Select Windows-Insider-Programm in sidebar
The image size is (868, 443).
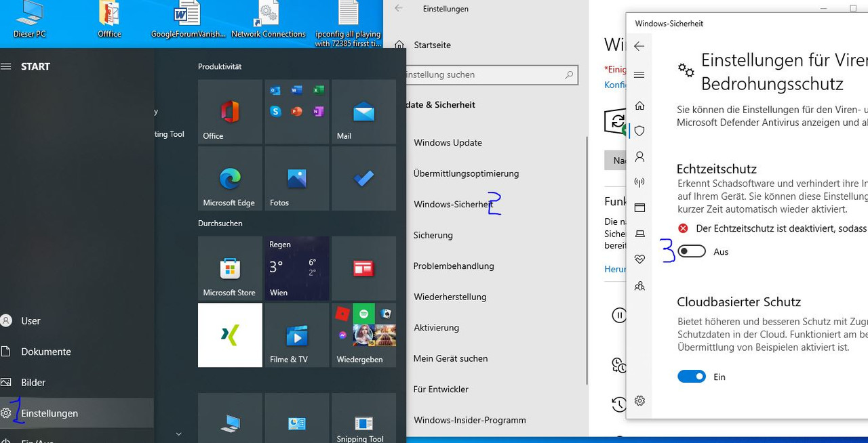tap(469, 420)
